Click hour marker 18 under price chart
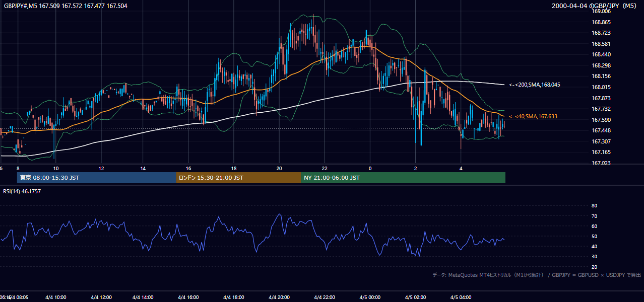644x302 pixels. (234, 168)
